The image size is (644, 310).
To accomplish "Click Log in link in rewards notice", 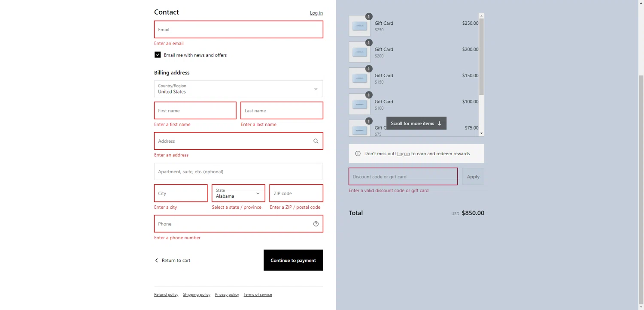I will (403, 153).
